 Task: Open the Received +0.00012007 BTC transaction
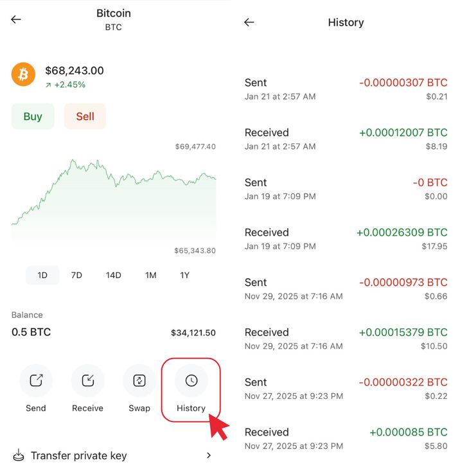[346, 139]
